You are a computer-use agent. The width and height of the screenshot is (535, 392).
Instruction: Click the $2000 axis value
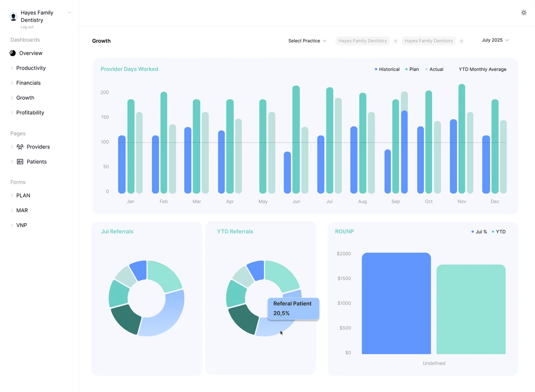click(x=344, y=254)
